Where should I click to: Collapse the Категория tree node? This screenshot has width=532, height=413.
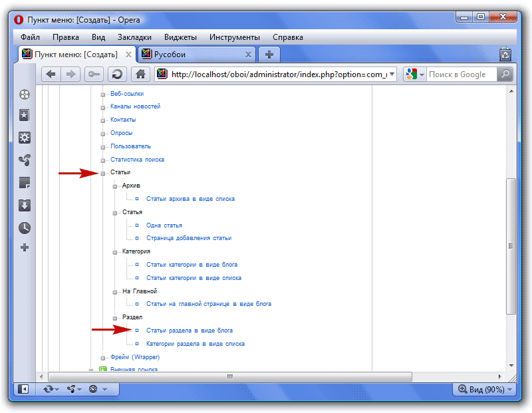[115, 252]
